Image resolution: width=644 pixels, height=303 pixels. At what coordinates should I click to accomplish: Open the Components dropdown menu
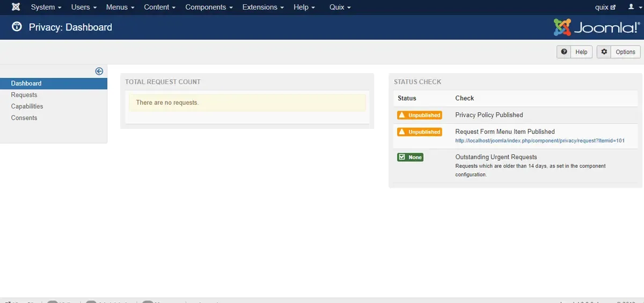tap(209, 7)
